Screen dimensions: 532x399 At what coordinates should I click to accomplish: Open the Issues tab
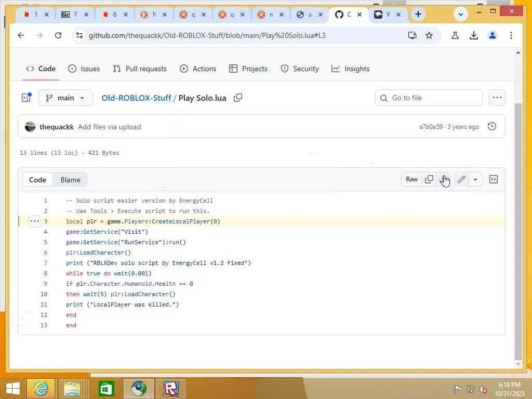[84, 69]
